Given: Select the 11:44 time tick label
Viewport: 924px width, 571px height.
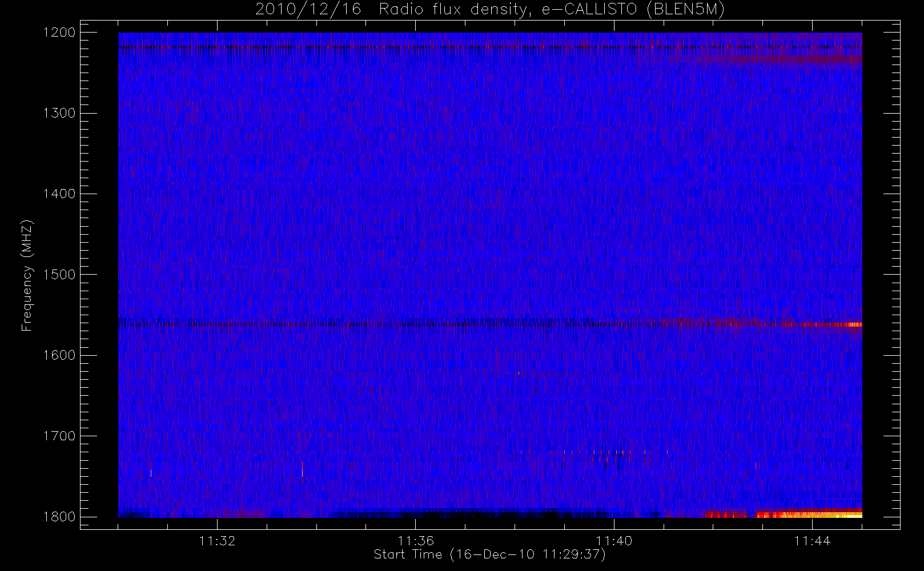Looking at the screenshot, I should [812, 541].
